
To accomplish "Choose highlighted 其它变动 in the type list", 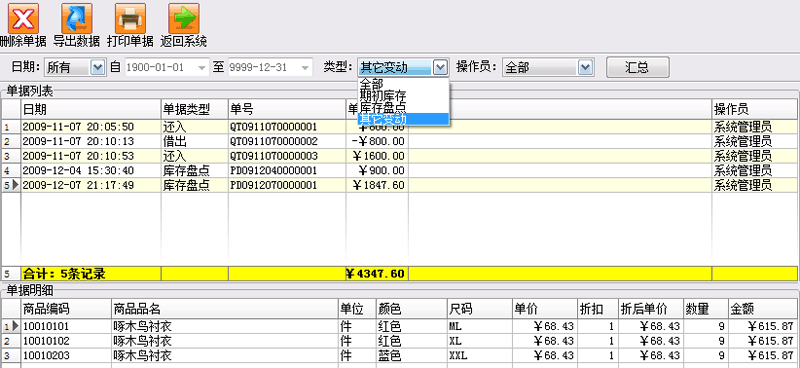I will (403, 119).
